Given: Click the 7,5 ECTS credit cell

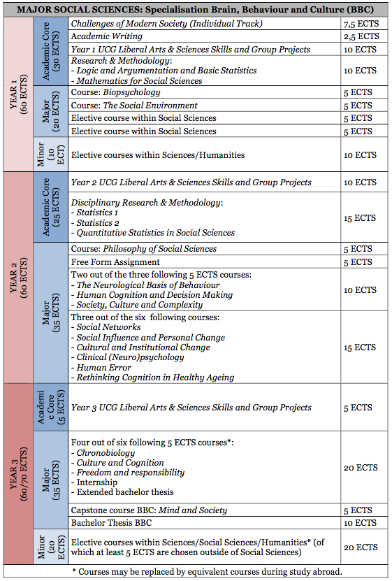Looking at the screenshot, I should pyautogui.click(x=361, y=24).
